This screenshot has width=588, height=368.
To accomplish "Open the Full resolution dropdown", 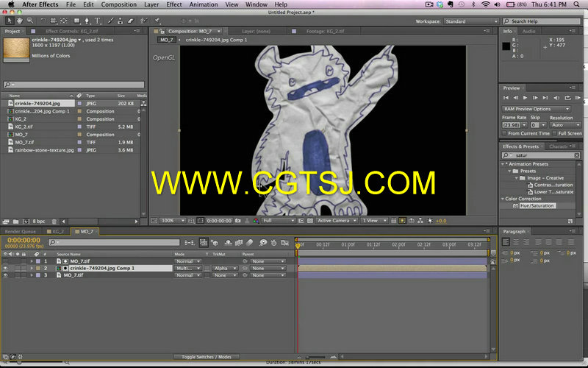I will click(279, 221).
